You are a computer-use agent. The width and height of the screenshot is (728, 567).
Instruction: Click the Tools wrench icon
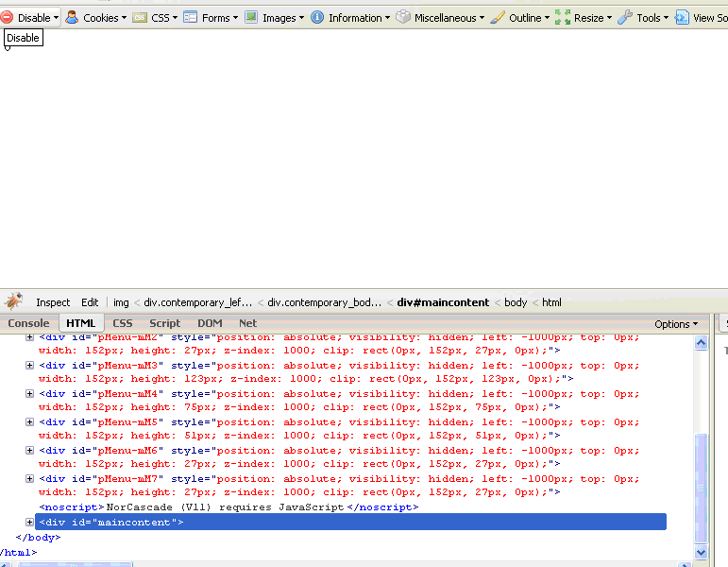625,17
